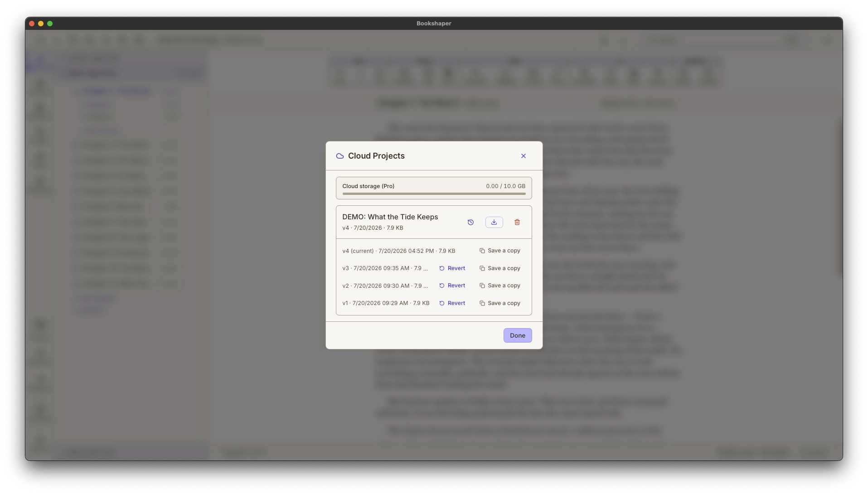868x494 pixels.
Task: Download the DEMO: What the Tide Keeps project
Action: tap(494, 222)
